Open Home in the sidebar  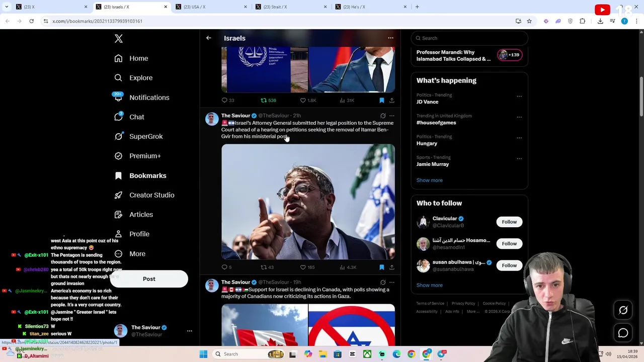pyautogui.click(x=131, y=58)
